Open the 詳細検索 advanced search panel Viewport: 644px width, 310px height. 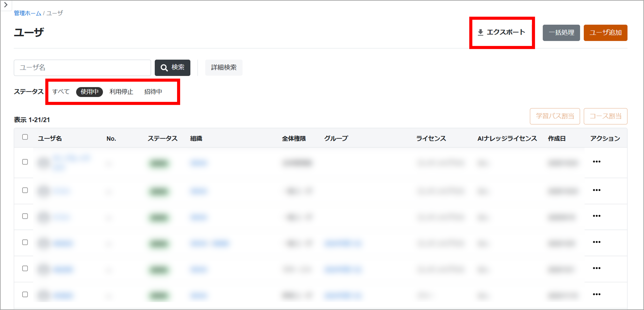coord(224,68)
